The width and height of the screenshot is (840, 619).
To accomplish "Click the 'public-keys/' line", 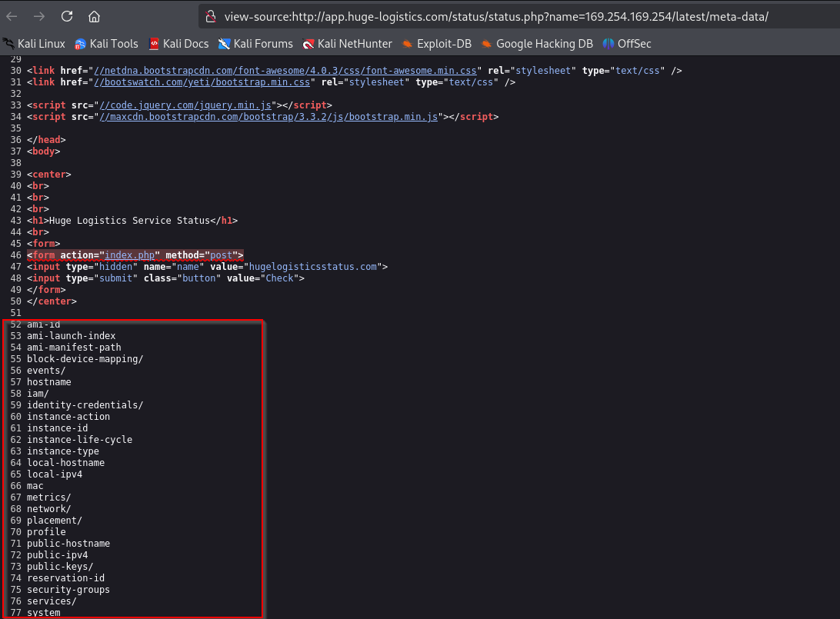I will click(60, 567).
